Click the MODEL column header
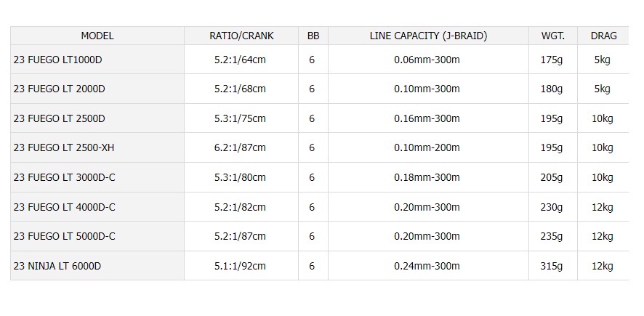 tap(97, 36)
